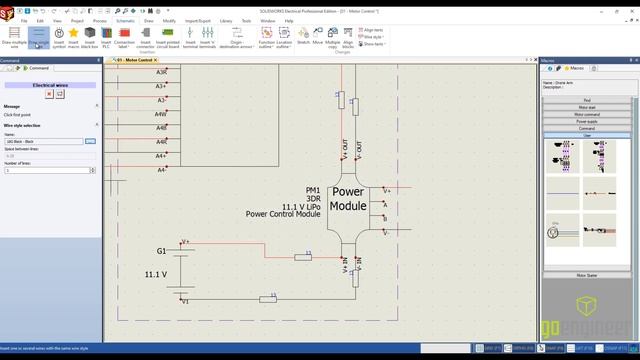The width and height of the screenshot is (640, 360).
Task: Open the Edit ribbon tab
Action: tap(40, 21)
